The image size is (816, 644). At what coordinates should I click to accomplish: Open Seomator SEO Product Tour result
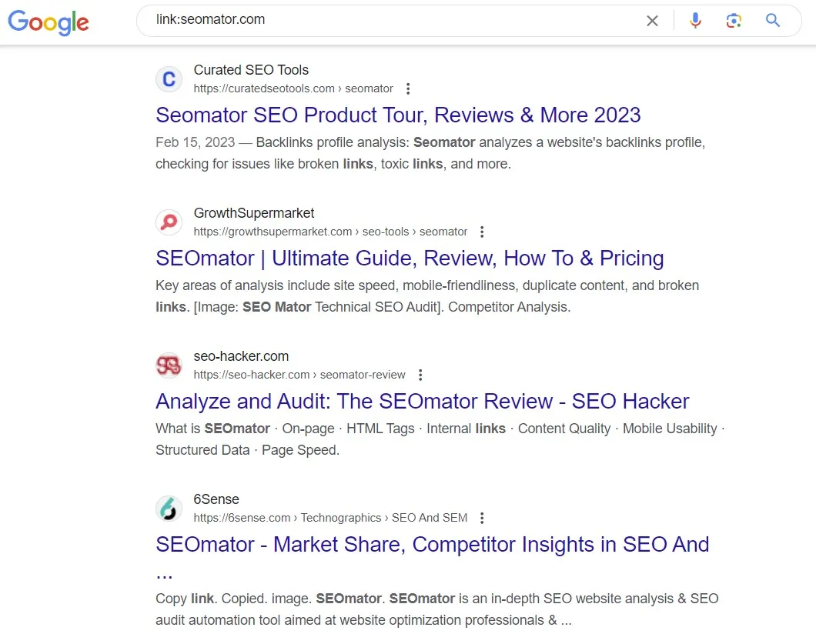pyautogui.click(x=398, y=115)
